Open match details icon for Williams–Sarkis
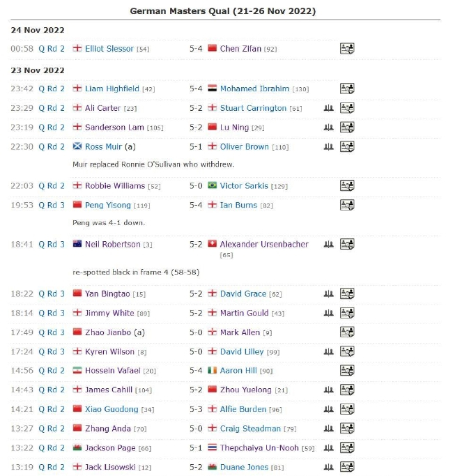453x476 pixels. click(x=347, y=186)
